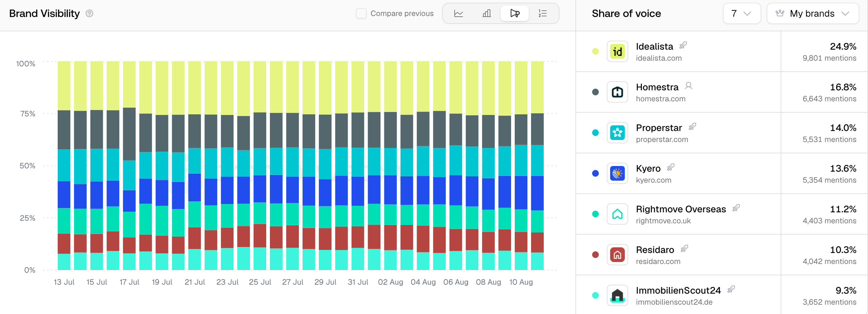Open the immobilienscout24.de domain link
868x314 pixels.
(674, 302)
